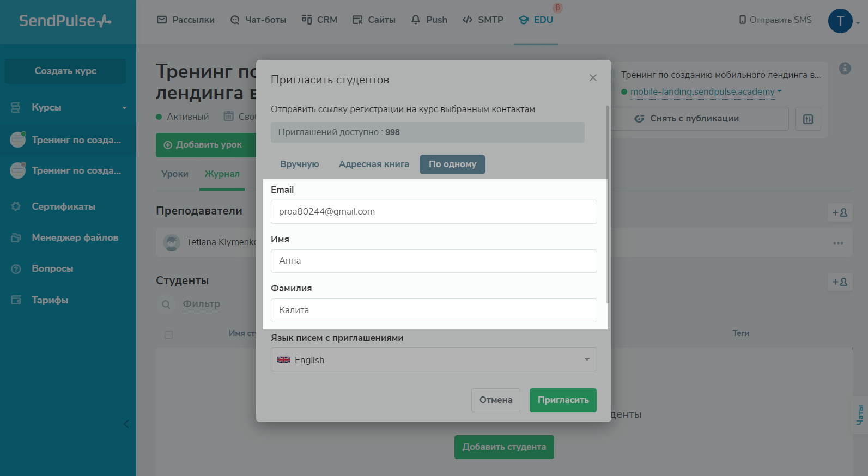Click add student icon in Студенты row
Viewport: 868px width, 476px height.
click(x=840, y=282)
